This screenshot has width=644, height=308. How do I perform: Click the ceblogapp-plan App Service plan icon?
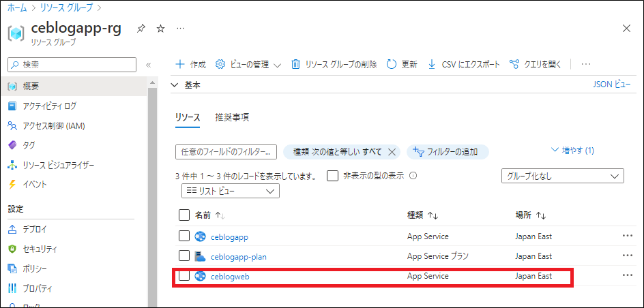click(200, 256)
